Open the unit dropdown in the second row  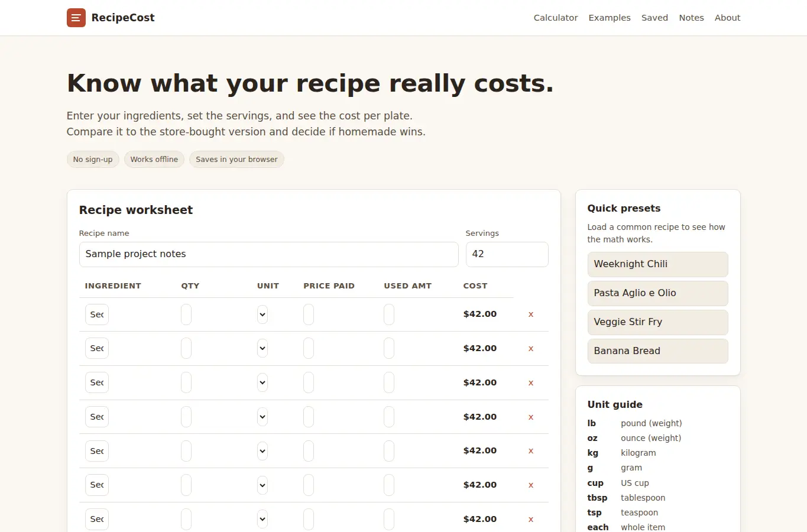pos(262,349)
